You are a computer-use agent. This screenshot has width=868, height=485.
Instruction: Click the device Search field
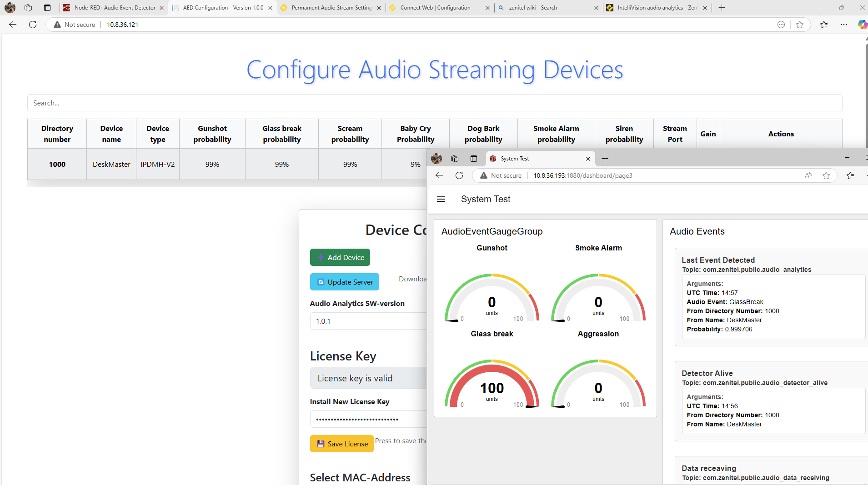434,103
